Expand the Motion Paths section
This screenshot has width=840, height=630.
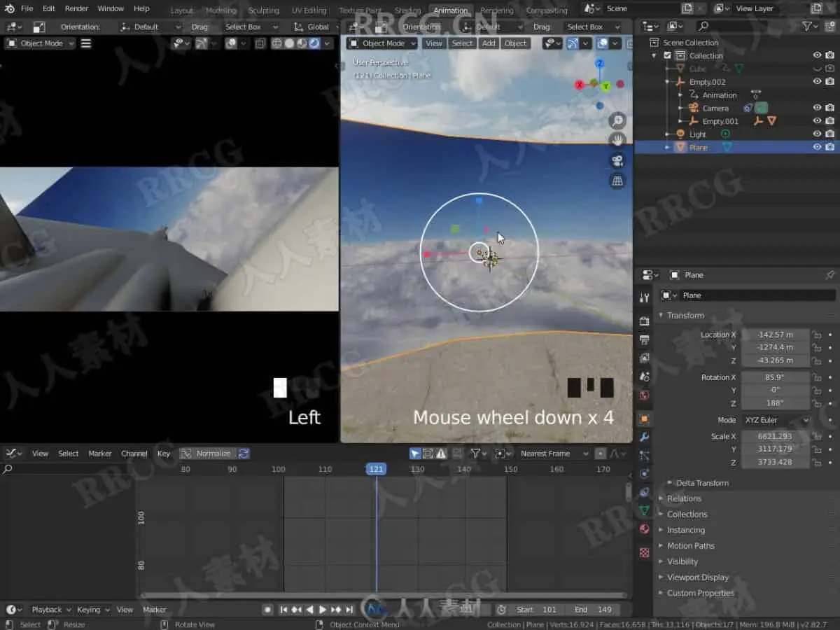690,546
